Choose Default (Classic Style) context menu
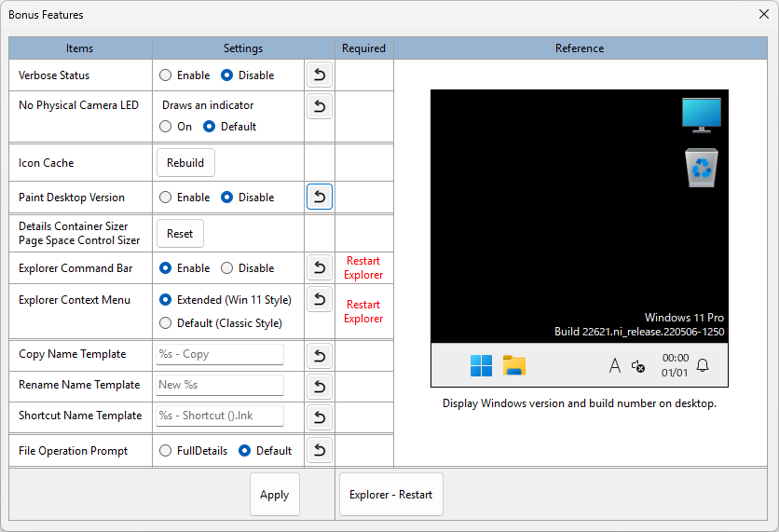This screenshot has height=532, width=779. coord(221,323)
